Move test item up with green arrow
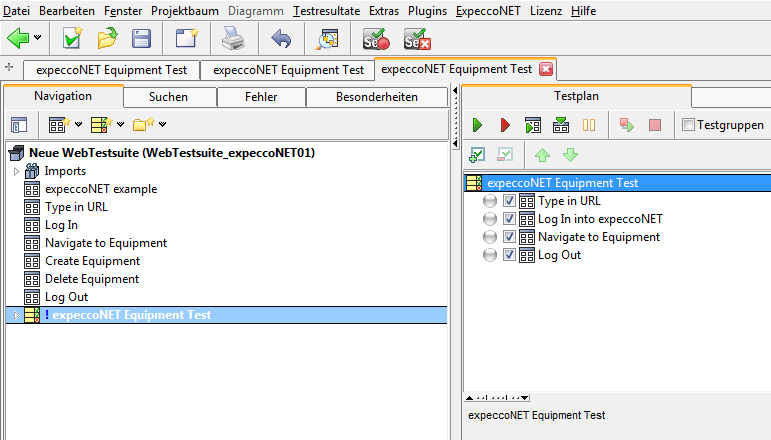 click(x=542, y=155)
